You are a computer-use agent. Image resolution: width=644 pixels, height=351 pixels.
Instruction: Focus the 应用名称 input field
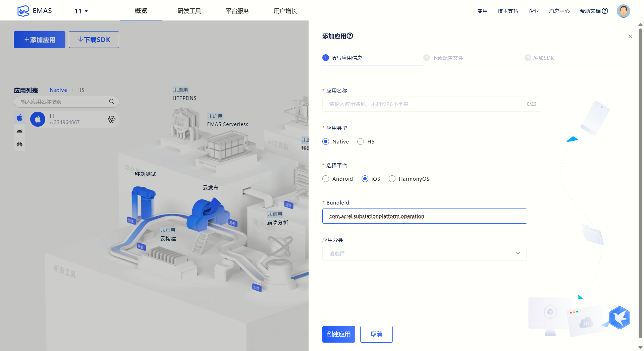[432, 104]
